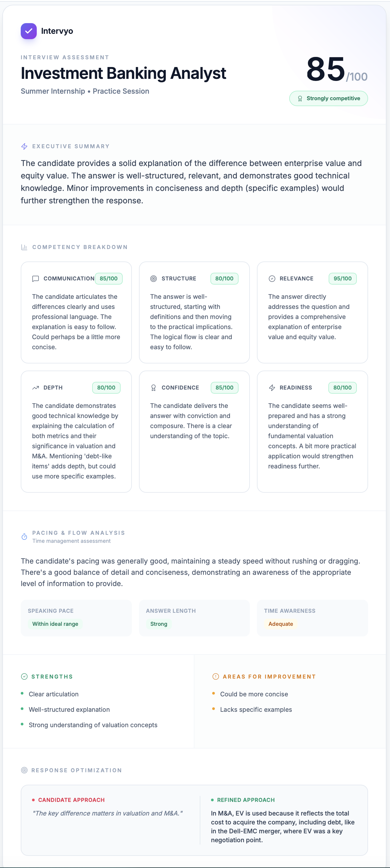Toggle the Adequate time awareness indicator

pos(281,624)
